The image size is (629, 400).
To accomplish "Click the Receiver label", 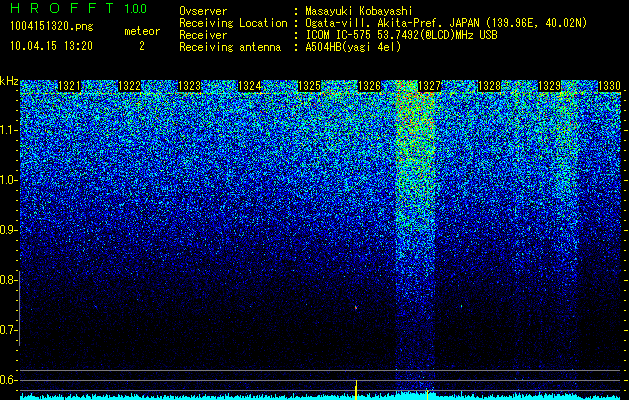I will [203, 35].
